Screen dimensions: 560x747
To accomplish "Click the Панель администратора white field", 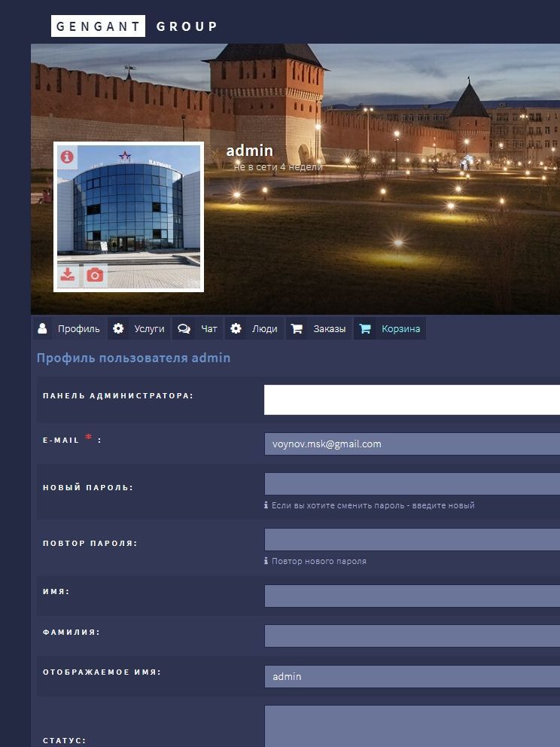I will pos(412,400).
